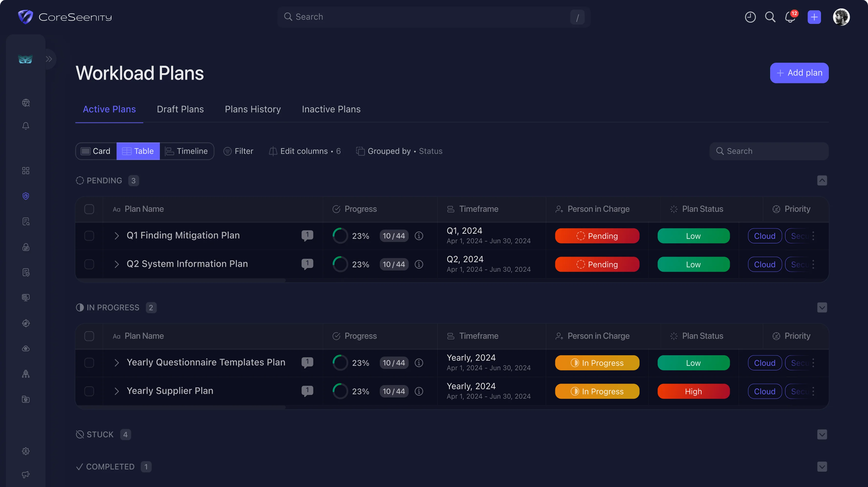Expand the Q1 Finding Mitigation Plan row

[117, 236]
